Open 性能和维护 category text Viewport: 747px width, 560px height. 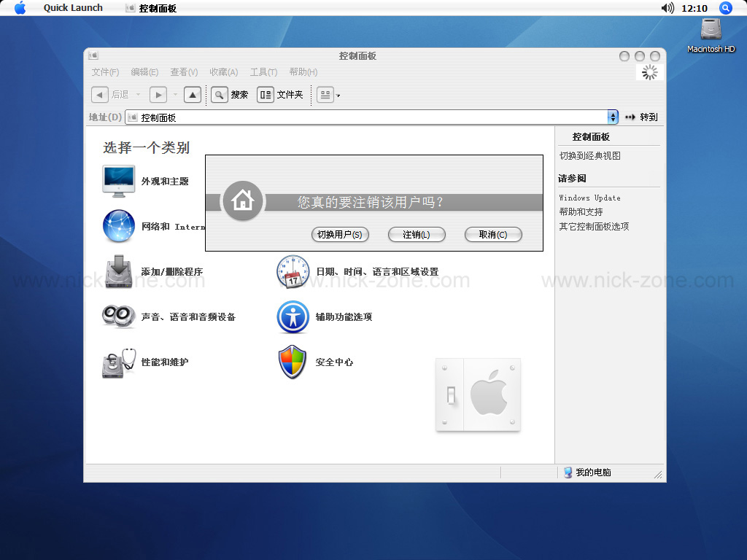click(x=165, y=362)
